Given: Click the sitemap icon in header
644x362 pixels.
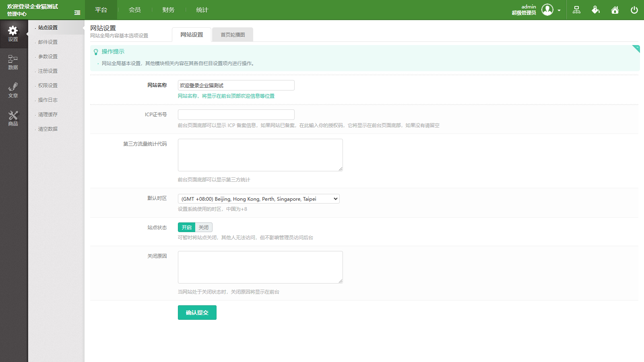Looking at the screenshot, I should point(576,10).
